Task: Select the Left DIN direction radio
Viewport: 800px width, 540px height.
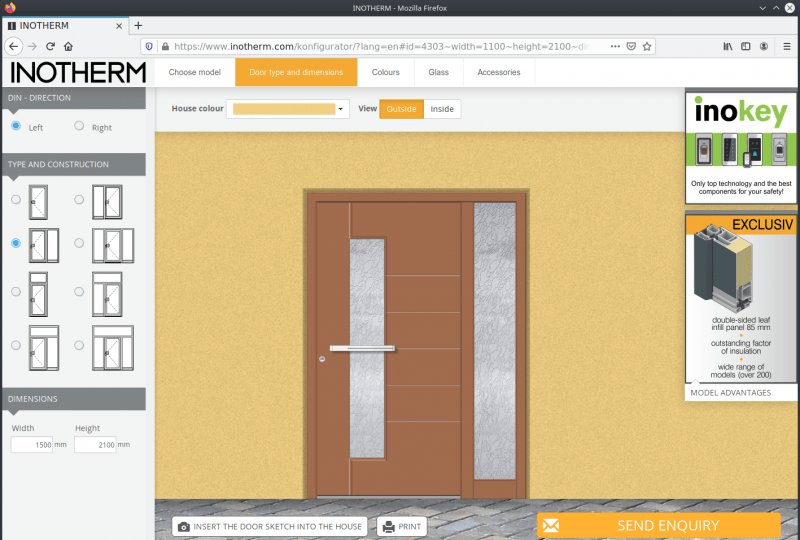Action: 16,126
